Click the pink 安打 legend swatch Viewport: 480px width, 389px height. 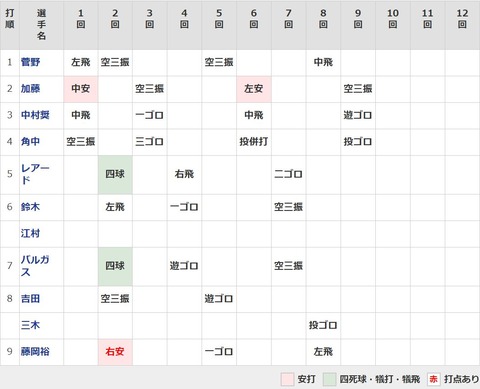(x=287, y=379)
